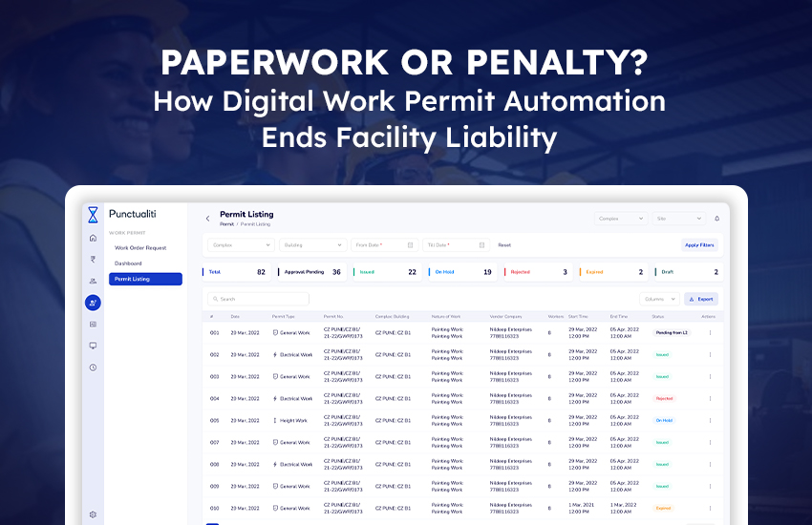Select the highlighted work permit sidebar icon

94,303
